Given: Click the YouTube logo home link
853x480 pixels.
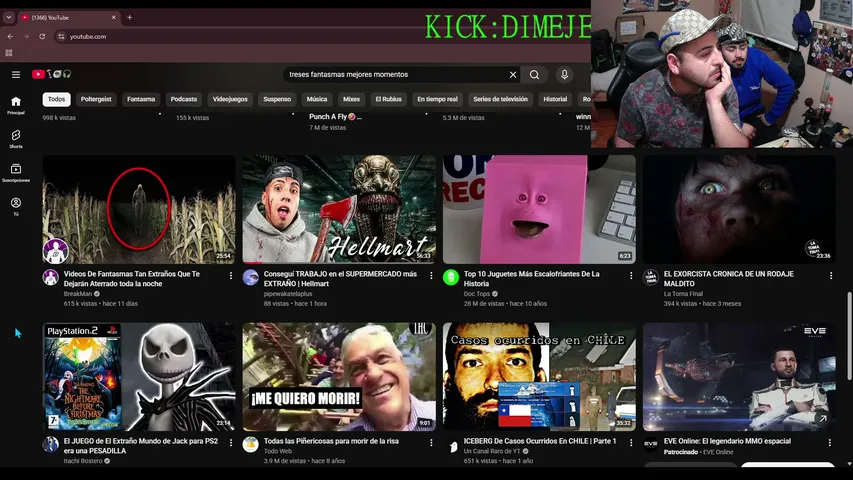Looking at the screenshot, I should point(51,74).
